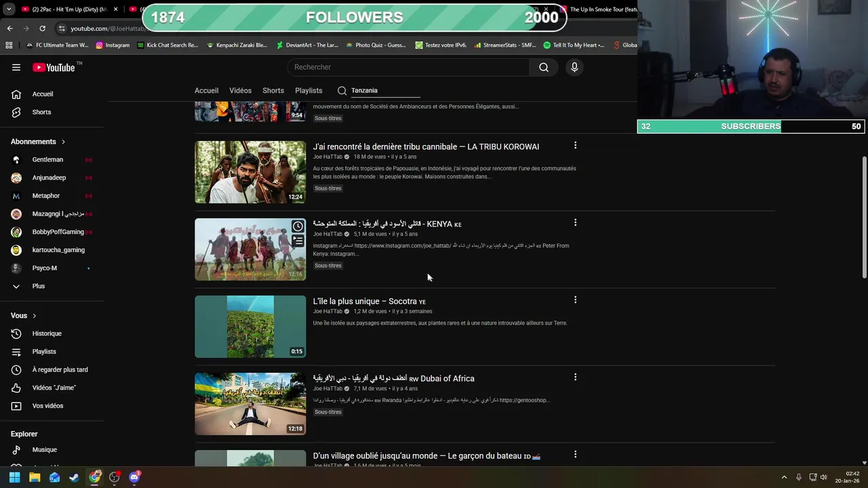Image resolution: width=868 pixels, height=488 pixels.
Task: Open the Chrome tab list dropdown
Action: pos(9,9)
